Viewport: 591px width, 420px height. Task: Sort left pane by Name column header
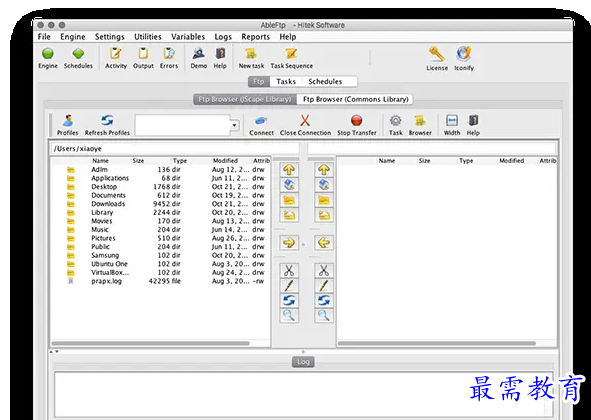pos(100,161)
